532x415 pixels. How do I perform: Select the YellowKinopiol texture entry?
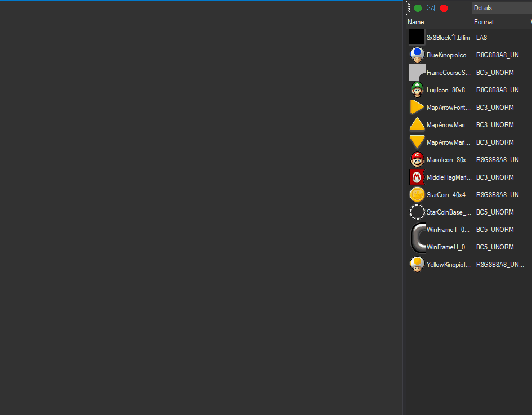coord(448,264)
